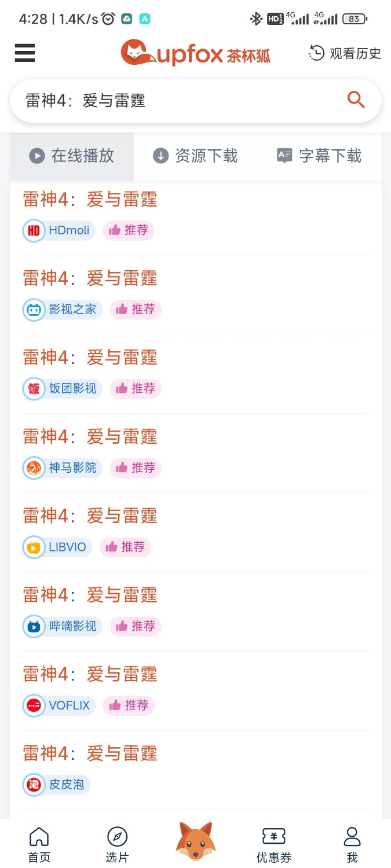The width and height of the screenshot is (391, 868).
Task: Open watch history (观看历史)
Action: (345, 54)
